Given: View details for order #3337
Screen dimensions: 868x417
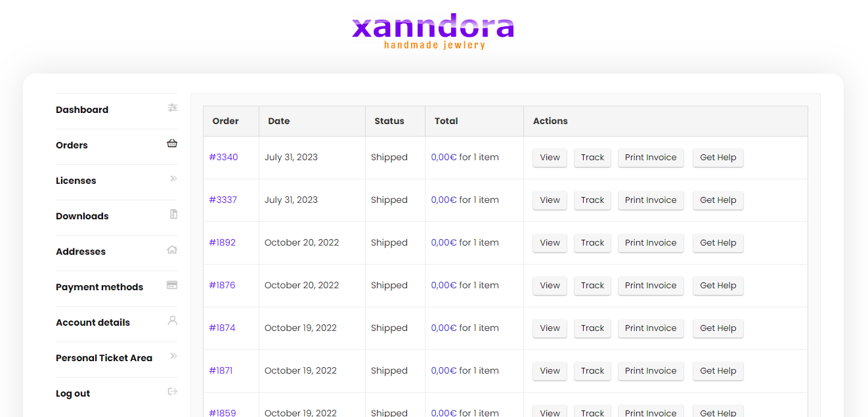Looking at the screenshot, I should [x=550, y=200].
